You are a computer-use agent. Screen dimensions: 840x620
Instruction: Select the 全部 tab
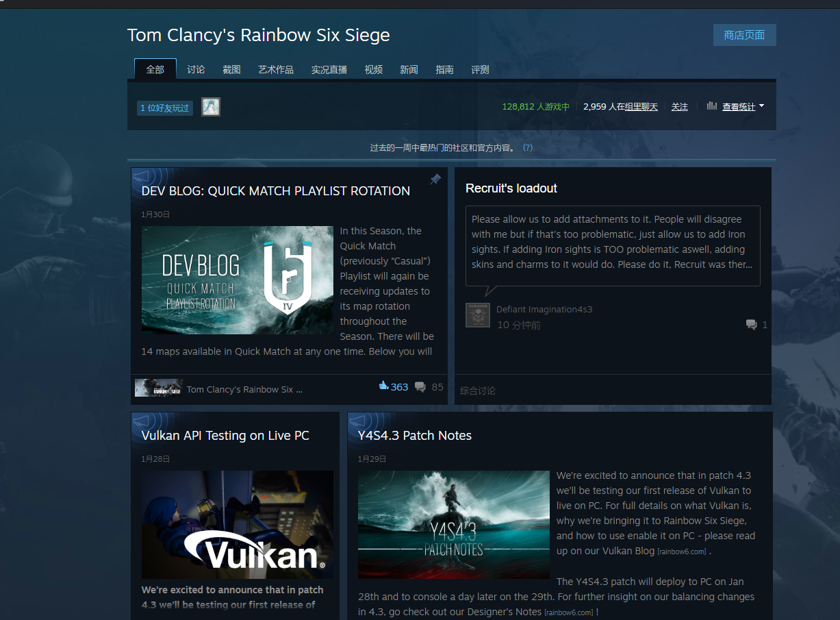point(155,69)
